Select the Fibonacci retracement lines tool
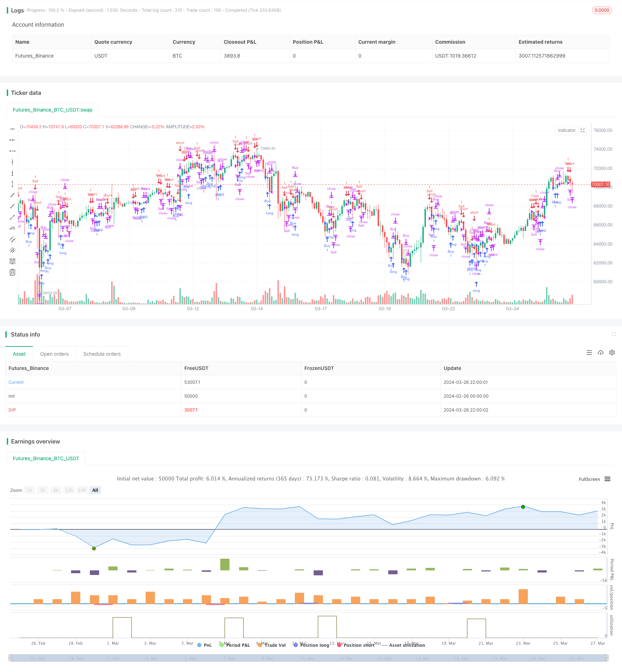 (x=12, y=261)
